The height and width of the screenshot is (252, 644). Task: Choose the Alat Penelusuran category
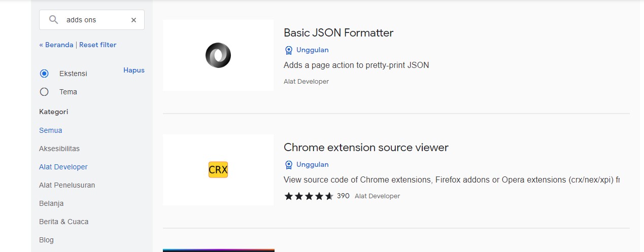(x=67, y=185)
